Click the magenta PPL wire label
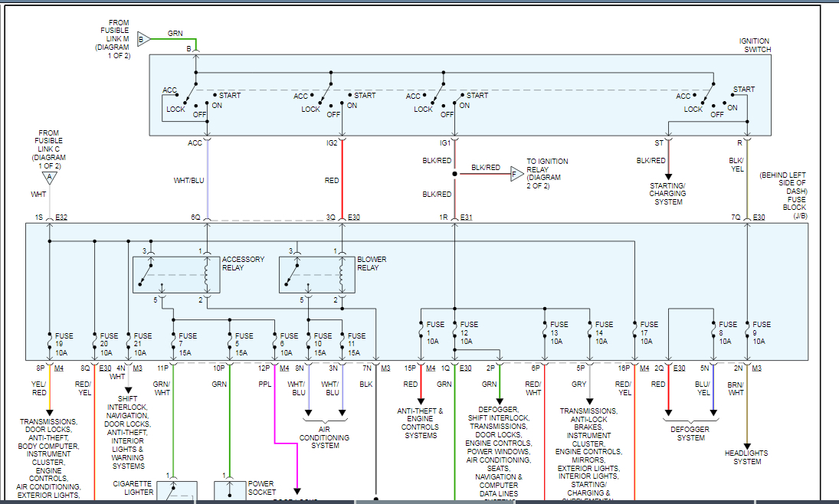This screenshot has width=839, height=504. (x=264, y=384)
